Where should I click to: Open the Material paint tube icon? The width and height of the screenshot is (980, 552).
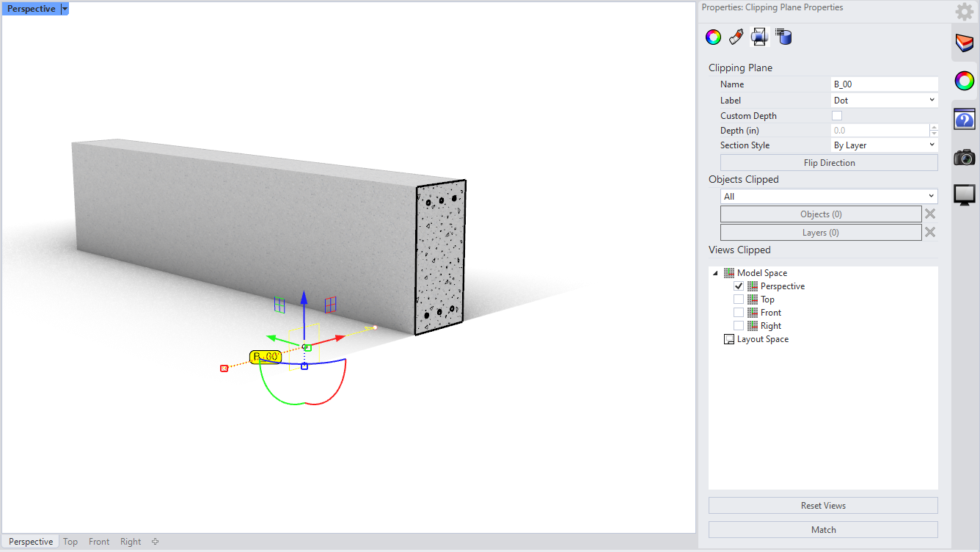[736, 37]
